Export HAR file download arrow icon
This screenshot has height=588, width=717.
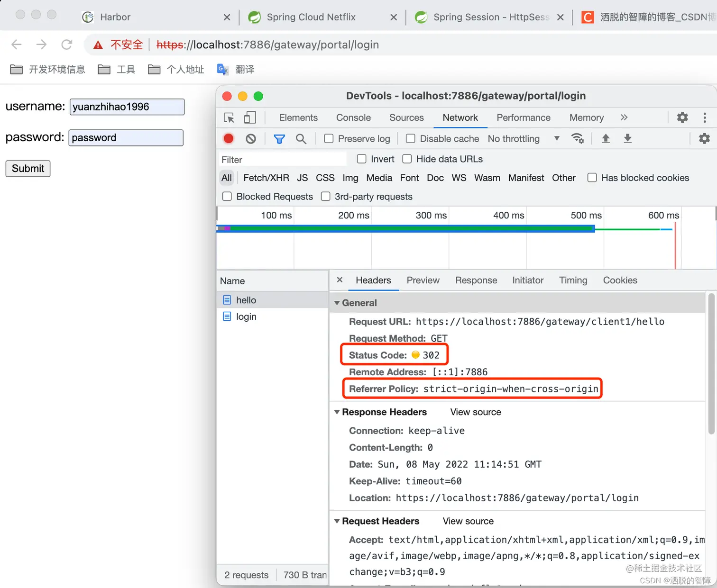coord(627,138)
